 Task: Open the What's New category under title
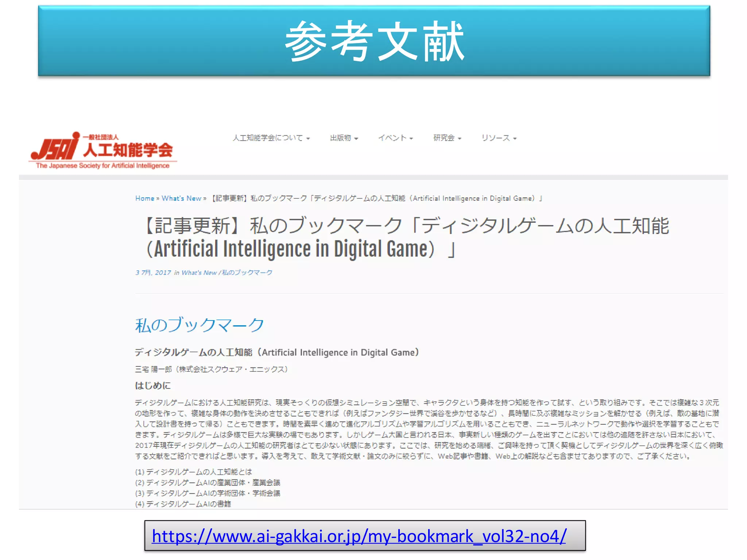(199, 273)
